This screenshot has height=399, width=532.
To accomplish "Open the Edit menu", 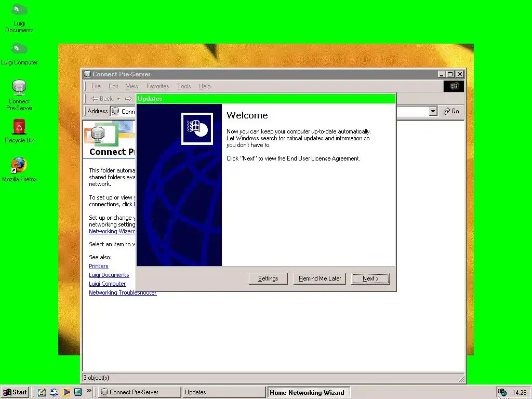I will (113, 86).
